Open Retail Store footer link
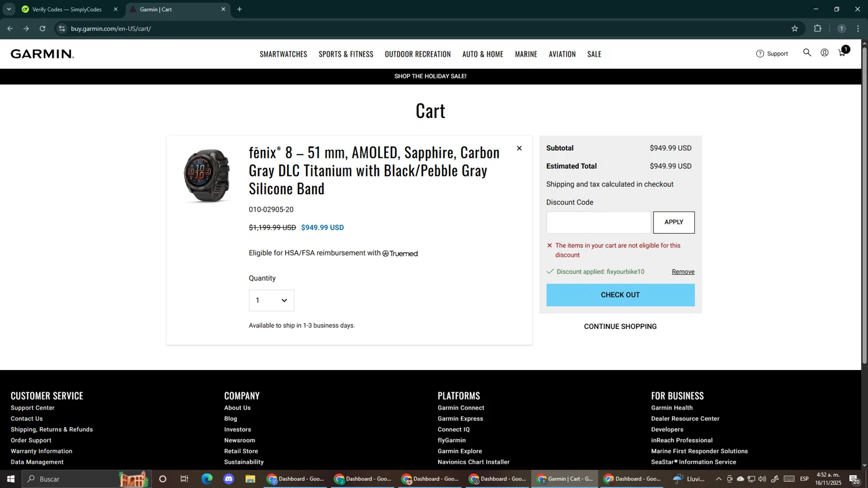 tap(241, 451)
